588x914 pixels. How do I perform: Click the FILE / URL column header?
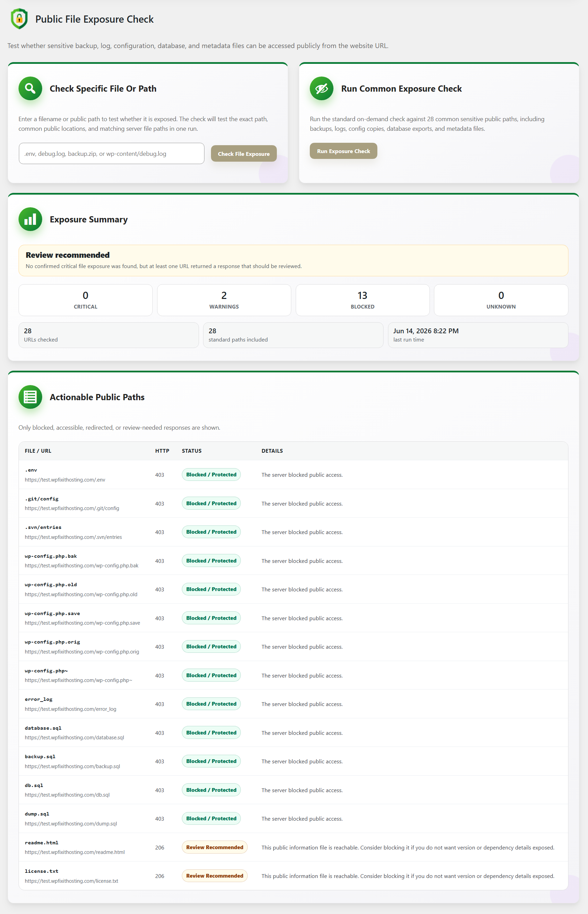[38, 451]
